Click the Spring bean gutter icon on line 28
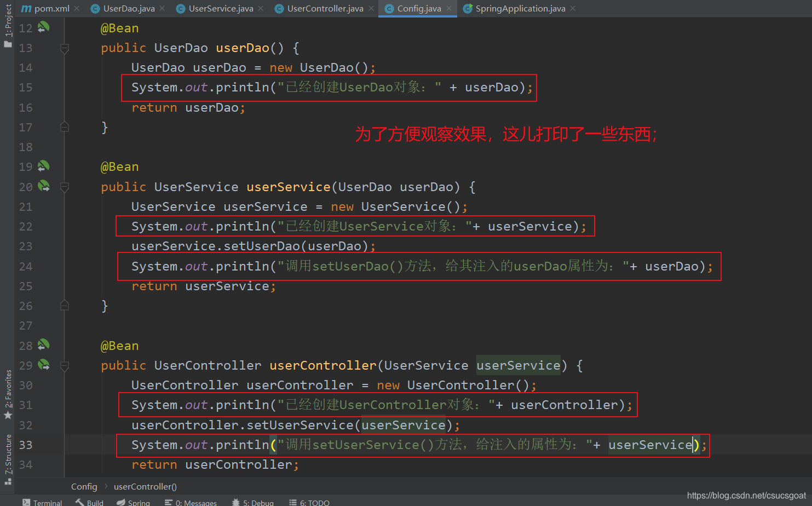Viewport: 812px width, 506px height. coord(44,345)
